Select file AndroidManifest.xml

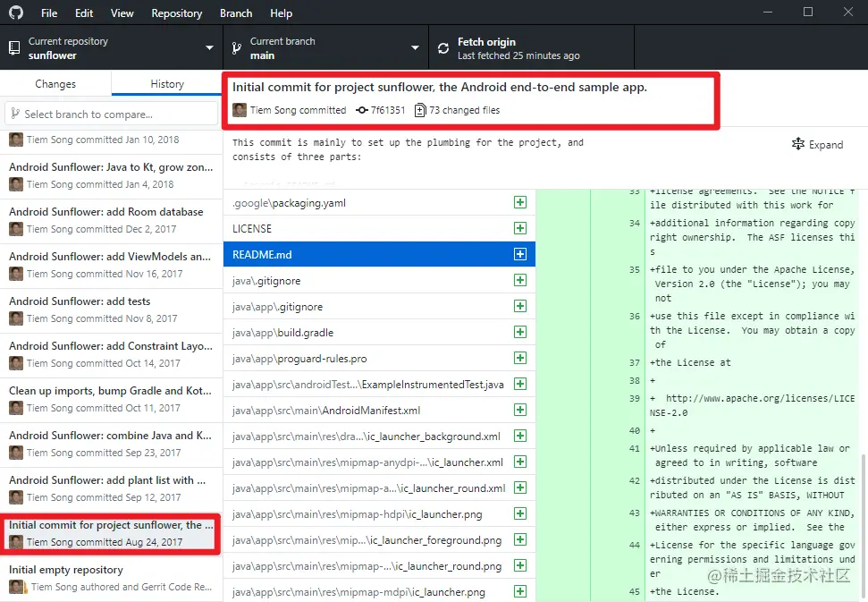click(379, 411)
